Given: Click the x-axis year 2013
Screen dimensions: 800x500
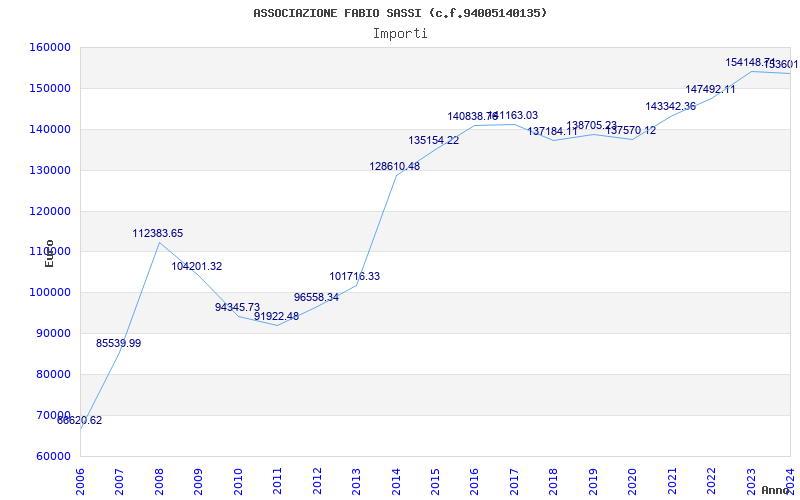Looking at the screenshot, I should click(x=356, y=482).
